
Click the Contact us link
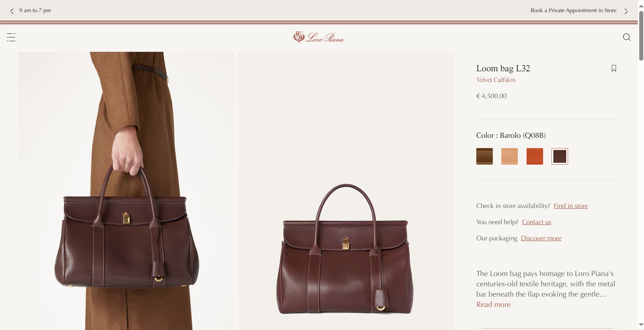click(536, 222)
